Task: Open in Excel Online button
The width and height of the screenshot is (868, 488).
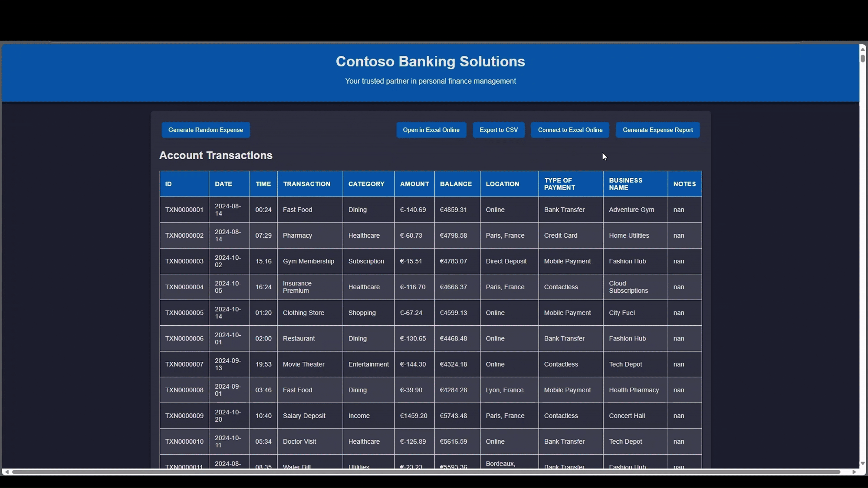Action: 431,130
